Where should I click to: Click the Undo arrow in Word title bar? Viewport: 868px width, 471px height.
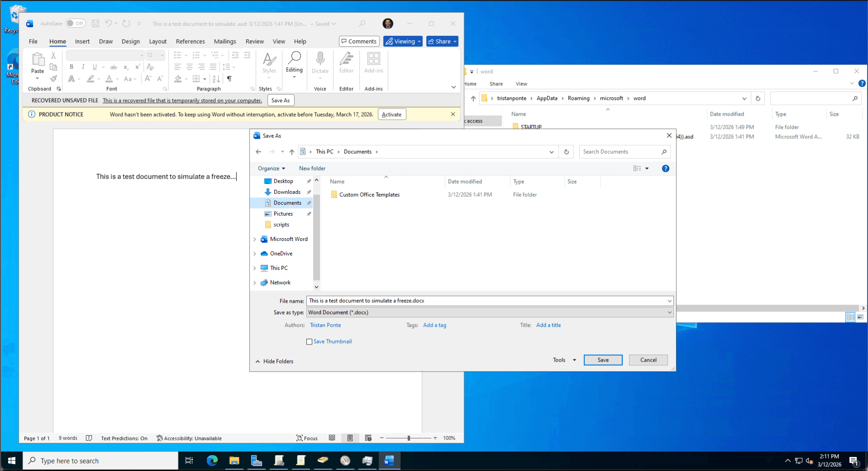coord(108,24)
